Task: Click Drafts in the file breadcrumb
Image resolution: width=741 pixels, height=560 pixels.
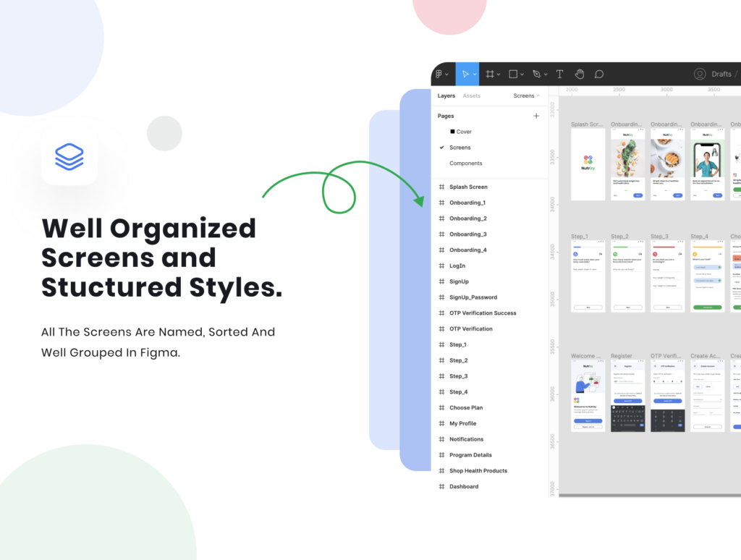Action: pyautogui.click(x=721, y=74)
